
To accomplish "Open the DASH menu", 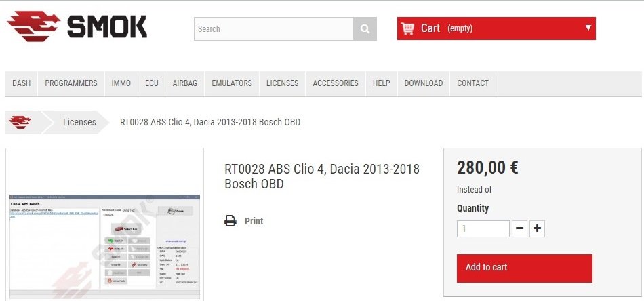I will (x=22, y=83).
